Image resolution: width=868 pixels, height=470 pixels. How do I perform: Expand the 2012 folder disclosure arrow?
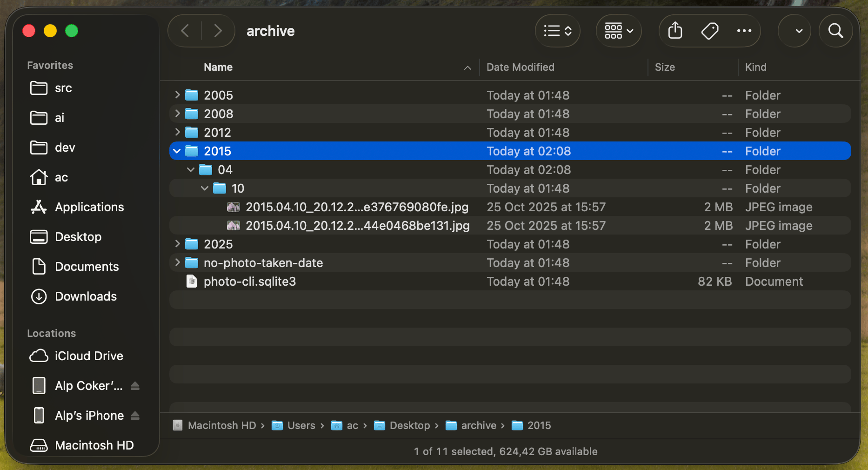pos(177,132)
